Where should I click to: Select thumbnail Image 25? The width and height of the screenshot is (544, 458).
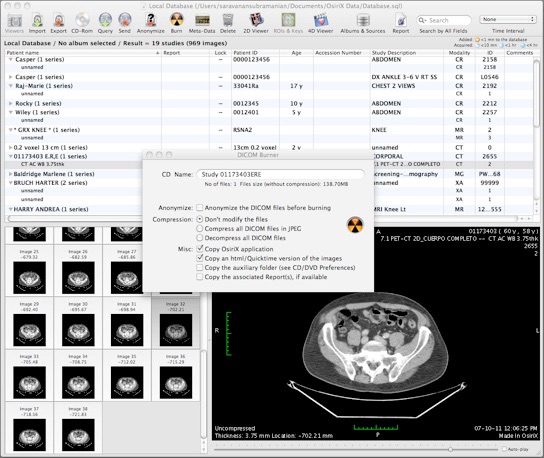pos(29,271)
